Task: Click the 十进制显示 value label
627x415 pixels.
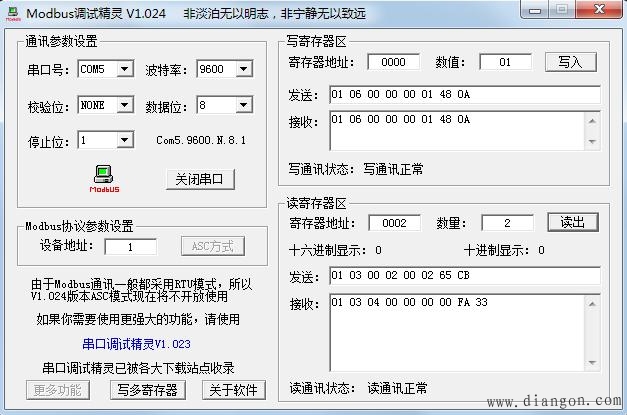Action: tap(541, 250)
